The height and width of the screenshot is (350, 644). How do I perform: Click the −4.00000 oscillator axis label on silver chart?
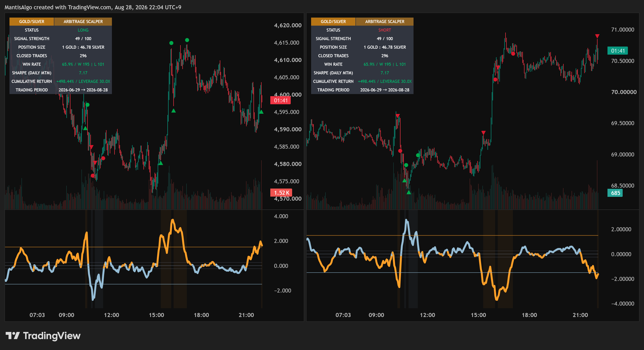tap(622, 303)
